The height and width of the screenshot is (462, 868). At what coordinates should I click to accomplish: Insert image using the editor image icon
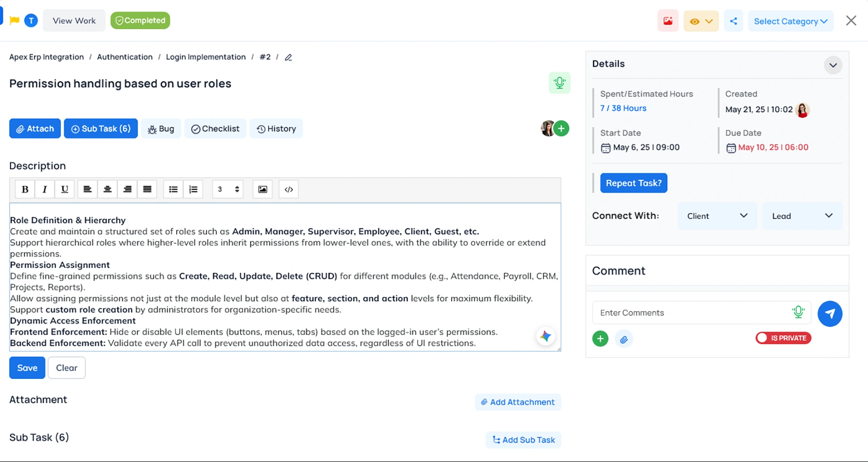pyautogui.click(x=262, y=189)
